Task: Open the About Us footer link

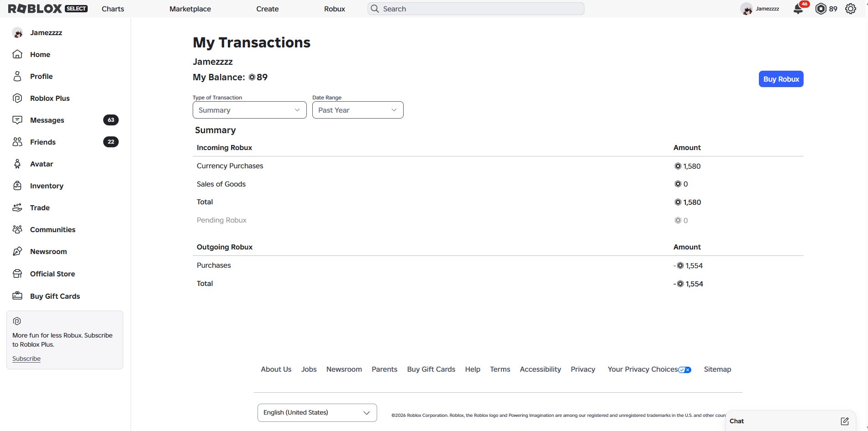Action: click(276, 369)
